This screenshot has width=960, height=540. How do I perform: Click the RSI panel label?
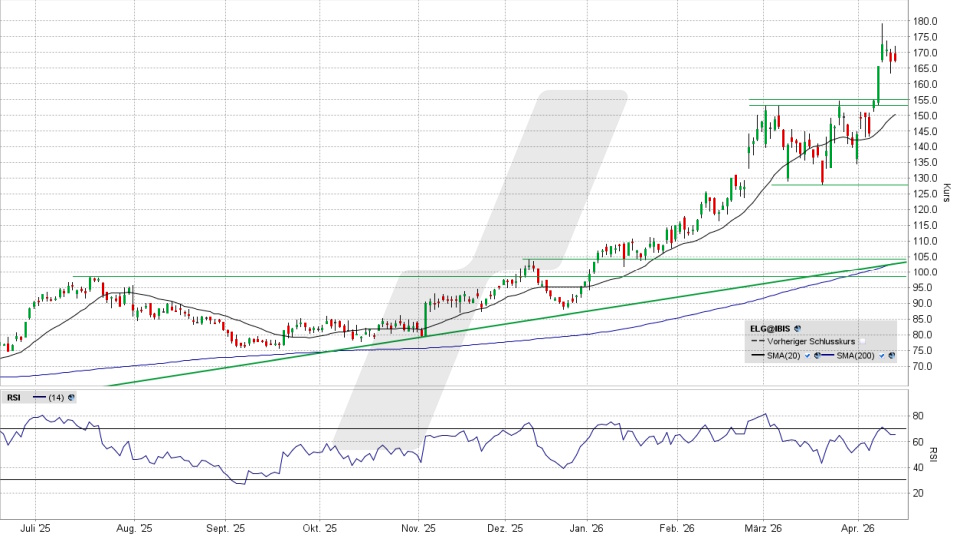point(13,397)
